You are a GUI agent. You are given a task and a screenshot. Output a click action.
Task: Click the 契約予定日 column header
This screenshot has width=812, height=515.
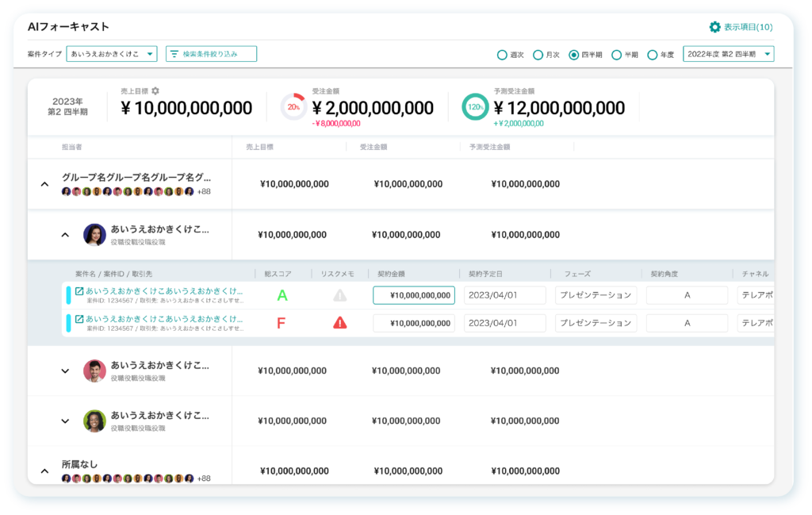tap(486, 274)
